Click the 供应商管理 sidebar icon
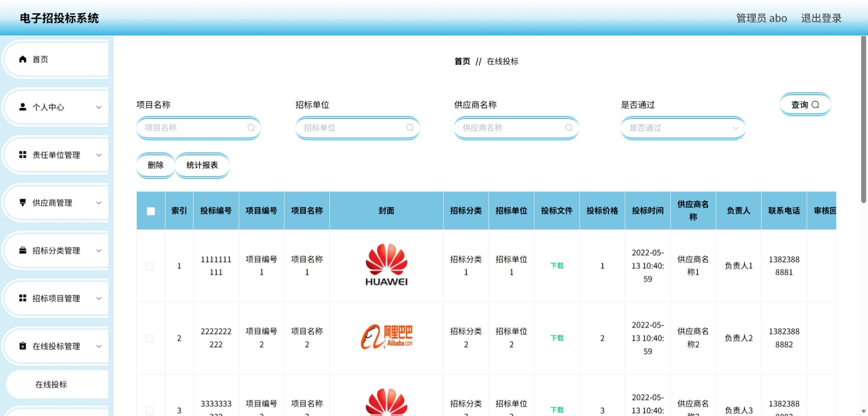 23,203
